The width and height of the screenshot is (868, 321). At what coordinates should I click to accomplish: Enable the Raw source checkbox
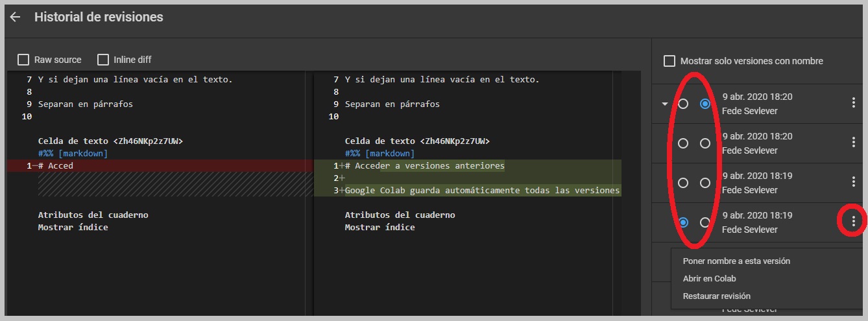coord(23,60)
